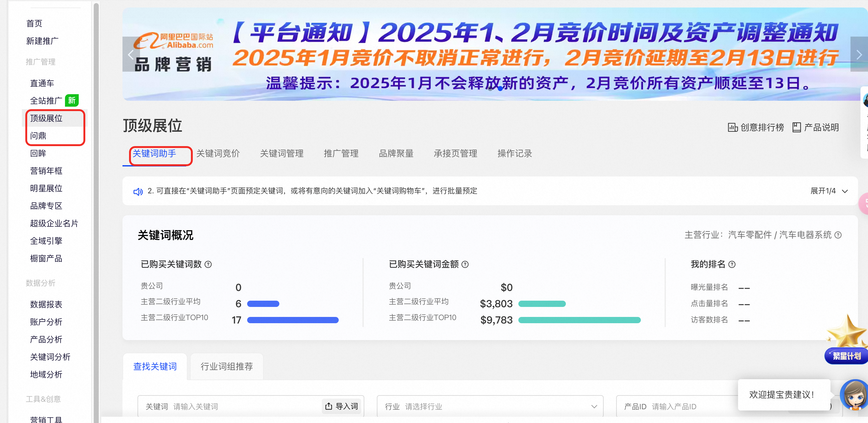This screenshot has width=868, height=423.
Task: Click the banner's previous arrow
Action: (x=131, y=54)
